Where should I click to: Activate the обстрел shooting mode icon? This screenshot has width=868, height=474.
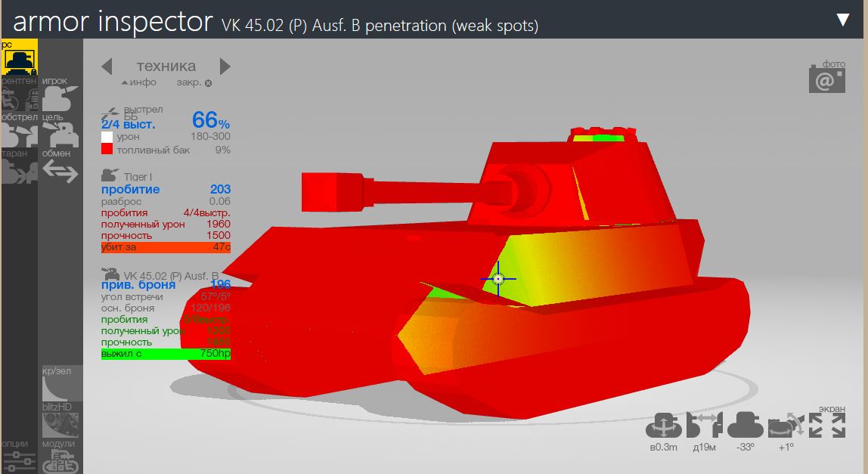click(x=20, y=131)
